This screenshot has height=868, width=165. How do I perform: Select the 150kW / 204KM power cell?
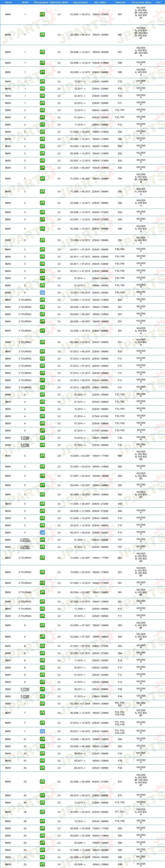(100, 843)
